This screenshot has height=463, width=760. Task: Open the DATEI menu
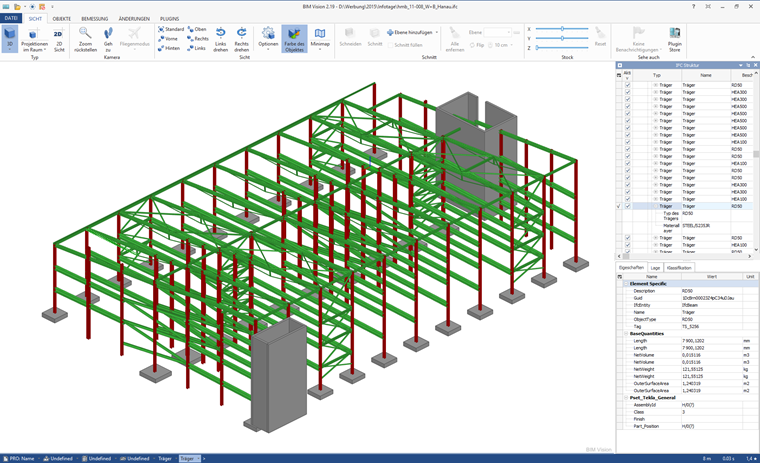click(11, 18)
